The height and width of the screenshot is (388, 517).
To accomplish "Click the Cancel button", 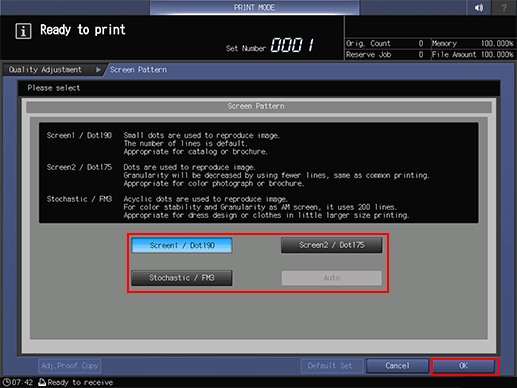I will pos(397,366).
